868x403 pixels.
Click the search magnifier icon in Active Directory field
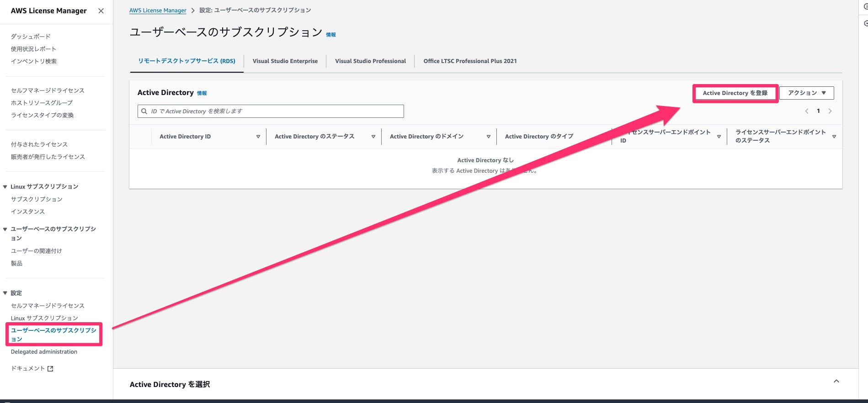(x=144, y=111)
